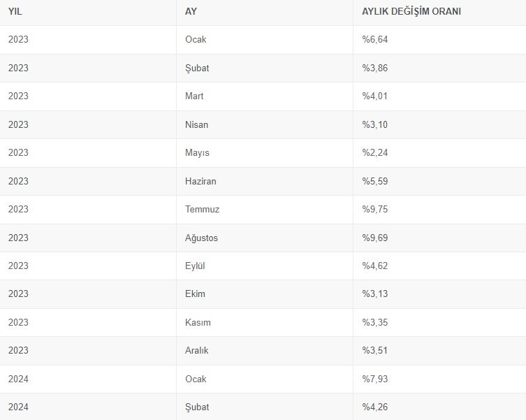Select the Ekim month cell

click(195, 294)
